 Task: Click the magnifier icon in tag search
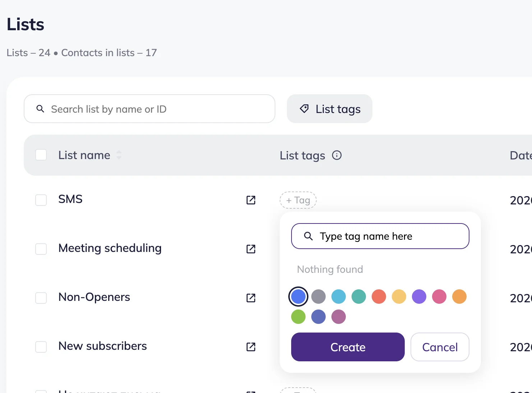coord(308,236)
